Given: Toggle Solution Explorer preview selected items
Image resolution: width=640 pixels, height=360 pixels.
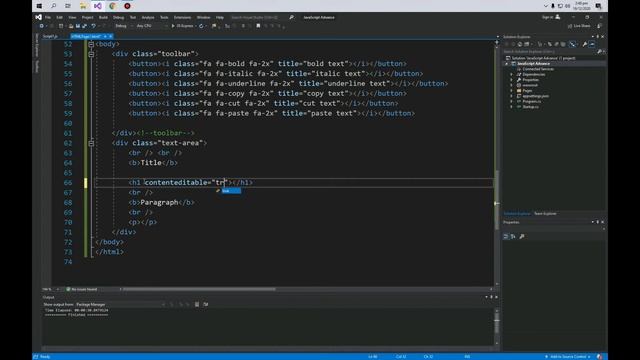Looking at the screenshot, I should pos(591,44).
